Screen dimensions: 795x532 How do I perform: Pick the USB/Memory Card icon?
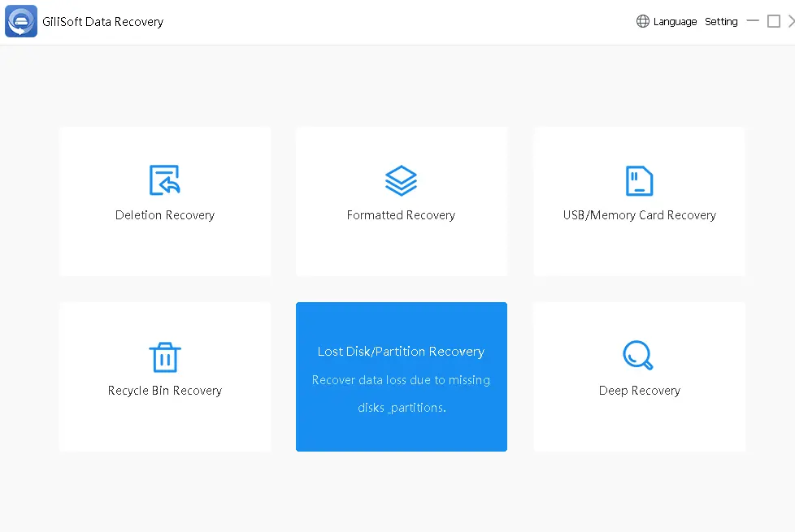click(x=640, y=180)
